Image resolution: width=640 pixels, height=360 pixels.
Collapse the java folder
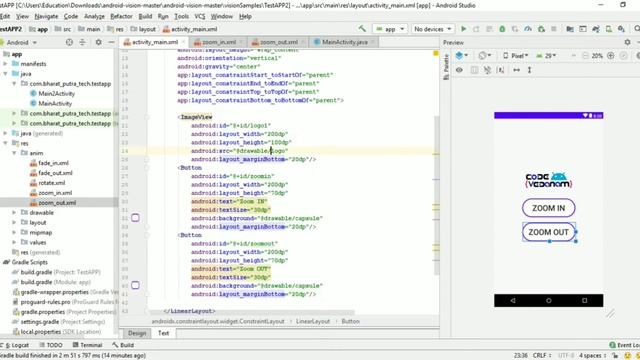coord(5,73)
